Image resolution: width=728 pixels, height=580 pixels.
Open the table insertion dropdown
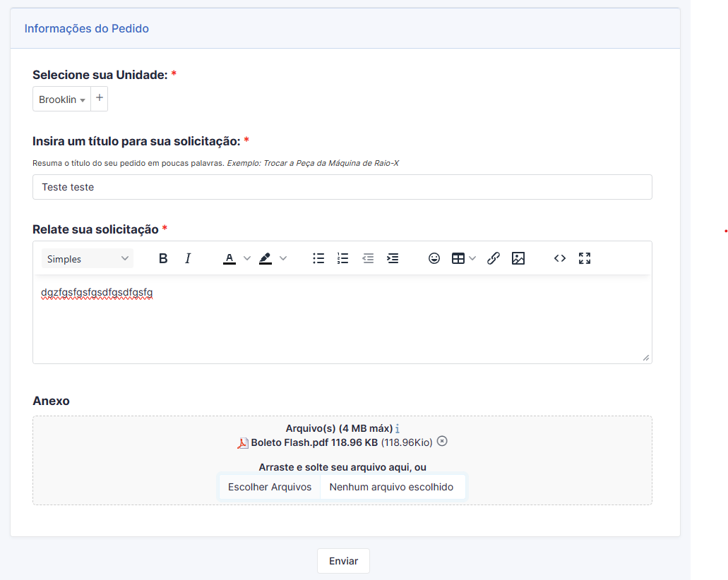(x=472, y=258)
